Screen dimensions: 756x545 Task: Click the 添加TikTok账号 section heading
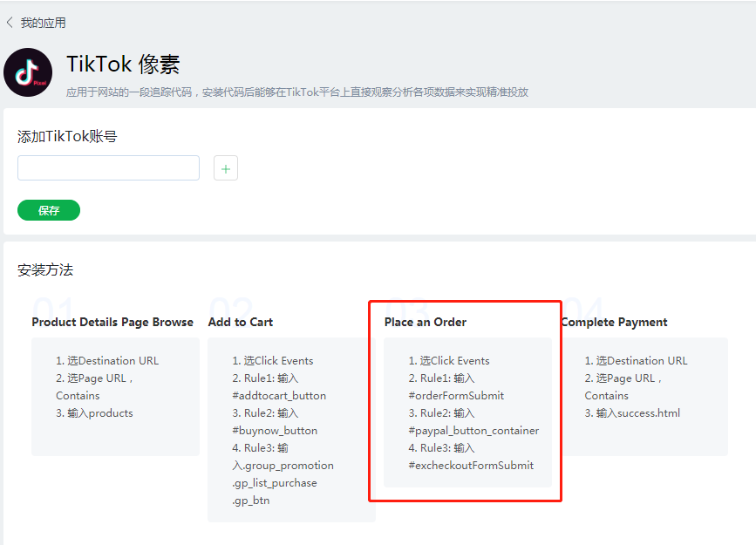[x=67, y=137]
